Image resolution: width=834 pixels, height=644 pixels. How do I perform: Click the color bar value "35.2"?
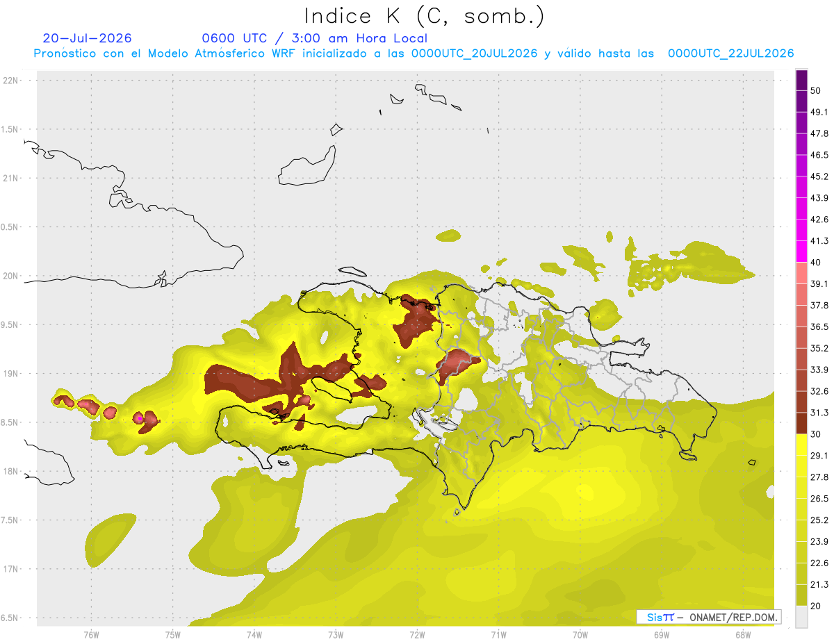pyautogui.click(x=819, y=348)
